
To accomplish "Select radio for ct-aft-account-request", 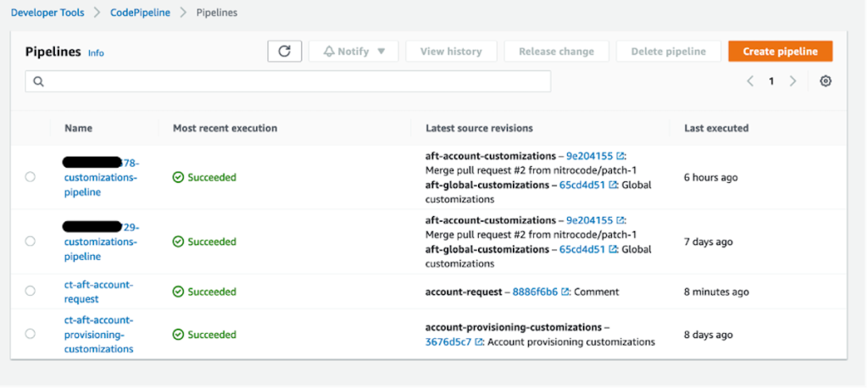I will 30,291.
